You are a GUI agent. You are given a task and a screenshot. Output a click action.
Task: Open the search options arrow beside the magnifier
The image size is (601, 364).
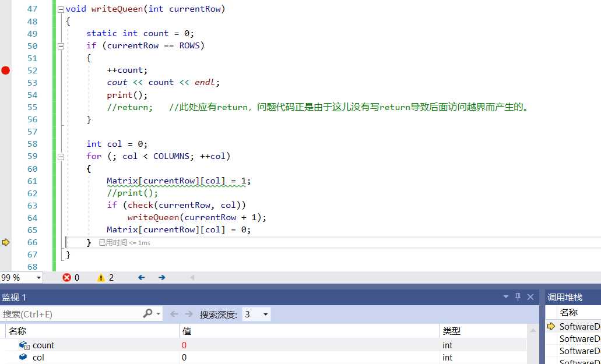click(159, 314)
